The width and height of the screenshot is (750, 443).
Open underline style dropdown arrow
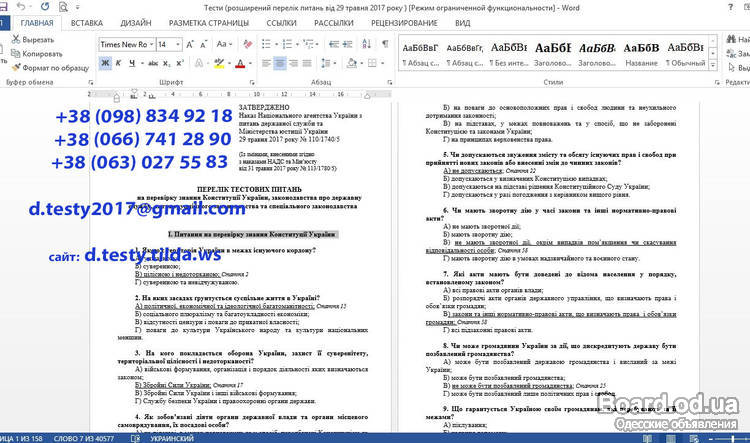142,63
